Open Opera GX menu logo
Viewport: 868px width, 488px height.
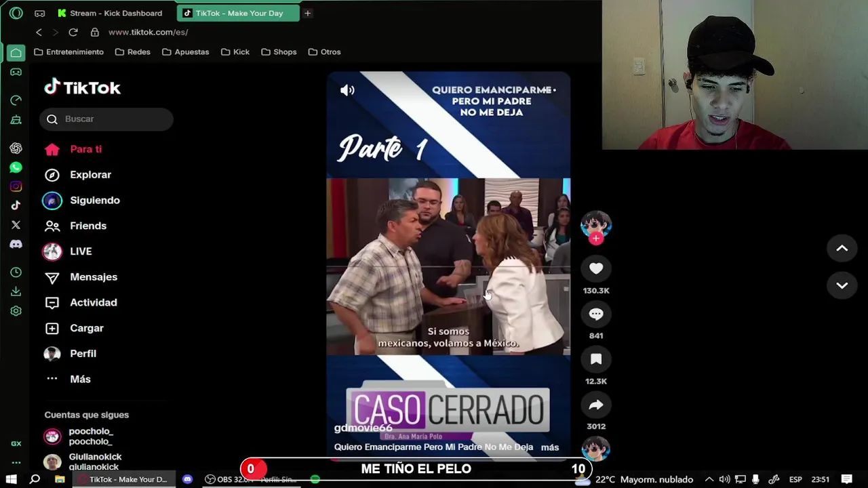point(16,13)
